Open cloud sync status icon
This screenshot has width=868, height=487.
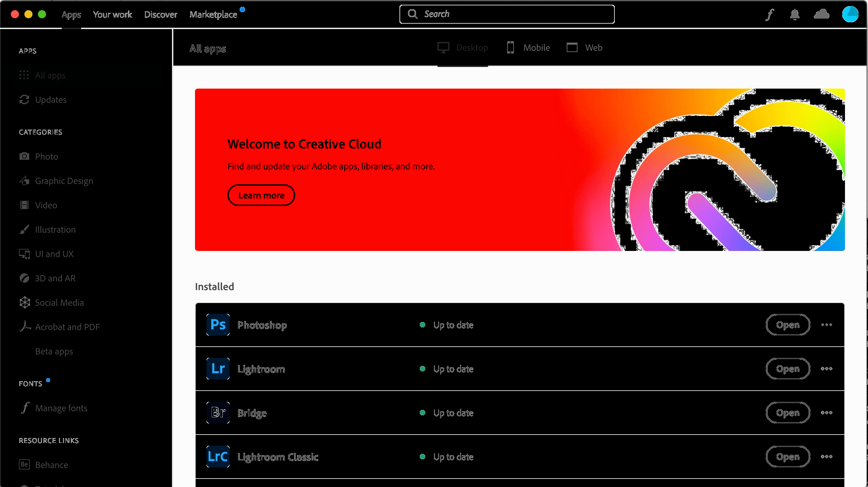821,14
